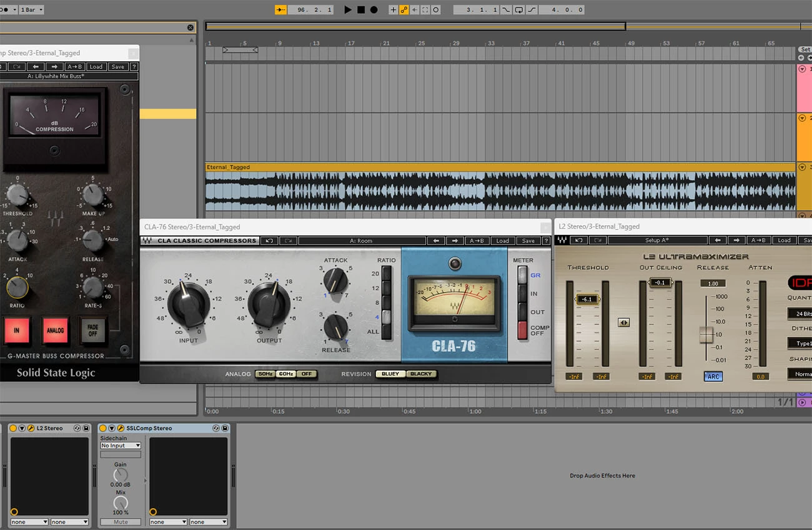This screenshot has height=530, width=812.
Task: Stop playback with the Stop button
Action: (361, 10)
